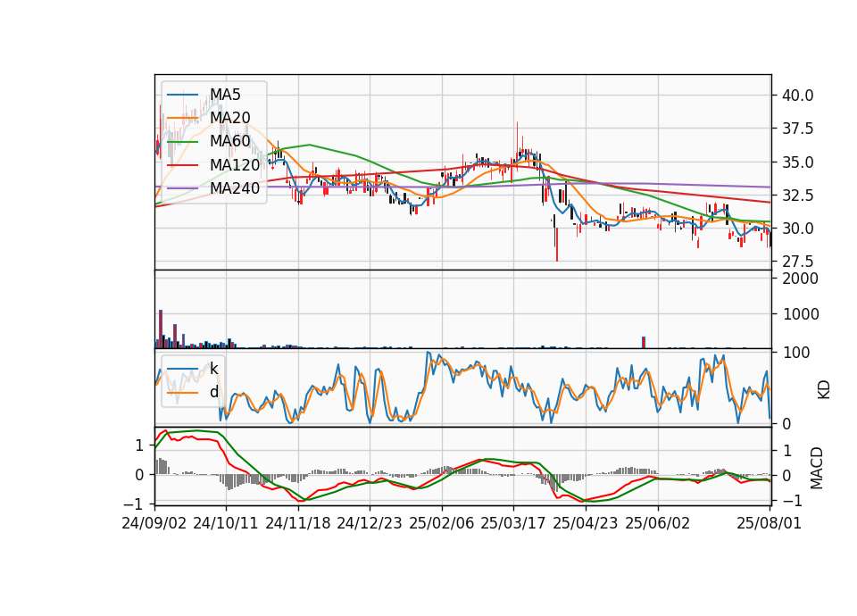Select the 37.5 price axis tick
This screenshot has width=857, height=616.
click(798, 129)
